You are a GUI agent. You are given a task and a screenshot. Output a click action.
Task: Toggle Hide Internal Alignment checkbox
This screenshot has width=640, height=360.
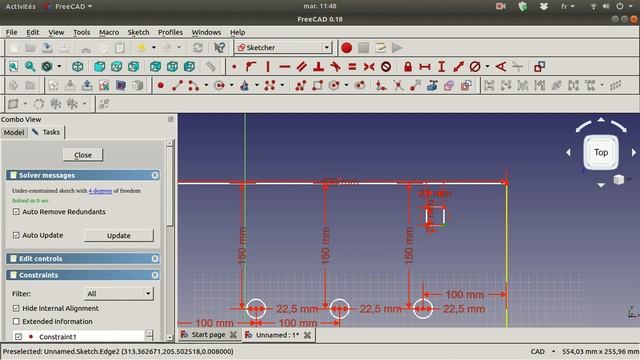[16, 308]
